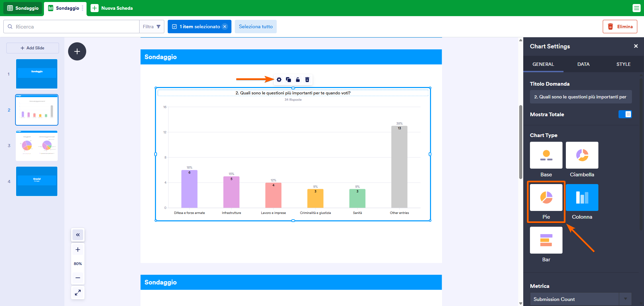The height and width of the screenshot is (306, 644).
Task: Select slide 1 thumbnail
Action: (x=37, y=74)
